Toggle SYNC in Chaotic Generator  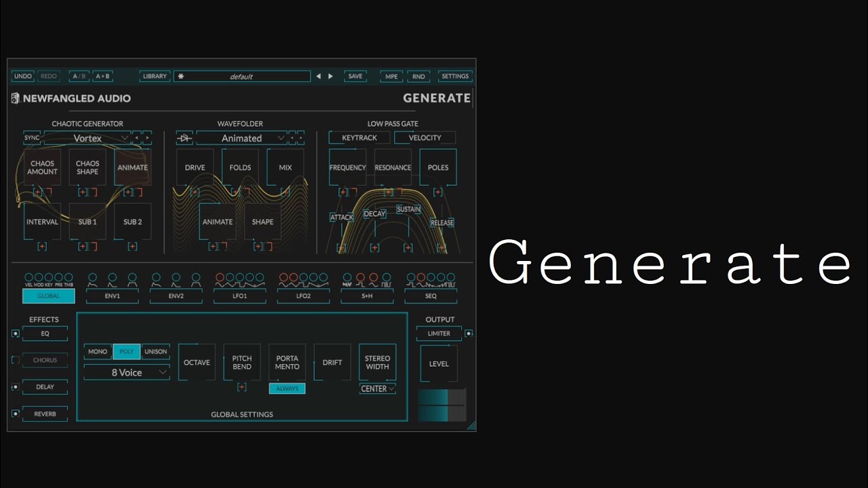32,138
